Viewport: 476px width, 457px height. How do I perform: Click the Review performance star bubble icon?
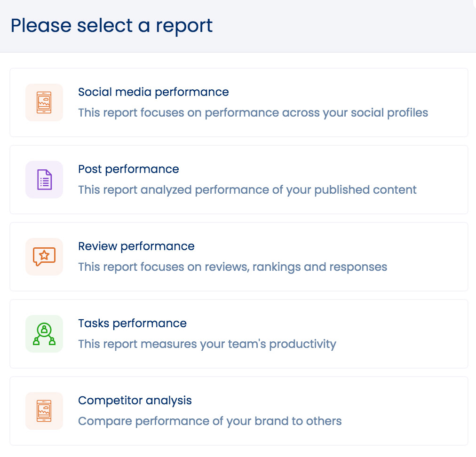[x=44, y=257]
